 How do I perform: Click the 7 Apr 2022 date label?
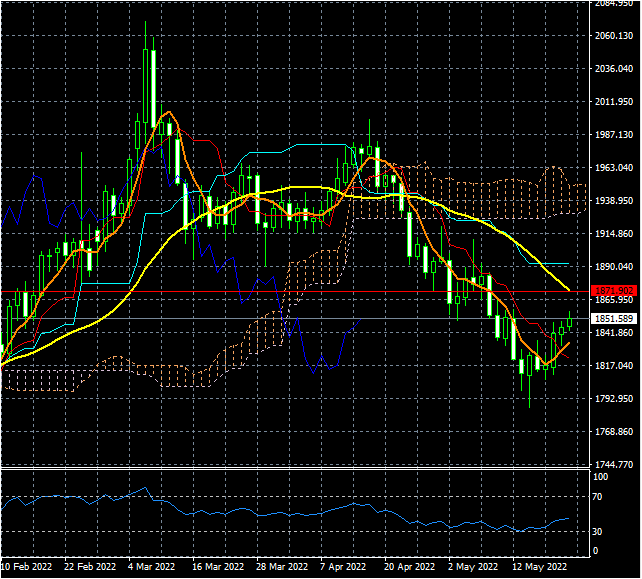click(343, 567)
